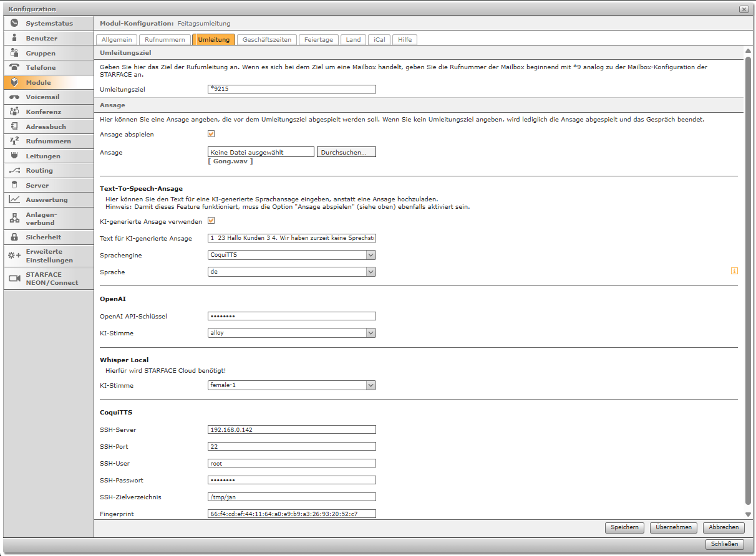Open STARFACE NEON/Connect camera icon
The height and width of the screenshot is (556, 756).
pos(14,278)
